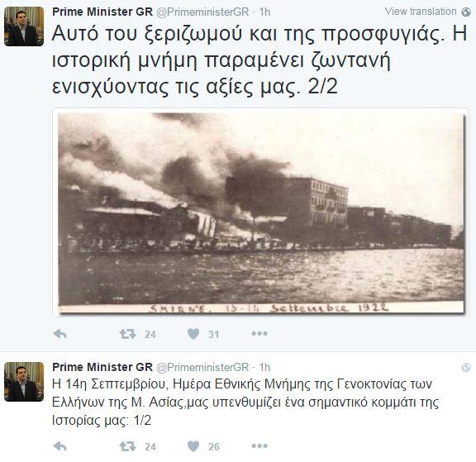The image size is (476, 462).
Task: Click the globe icon on the 1/2 tweet
Action: (x=466, y=367)
